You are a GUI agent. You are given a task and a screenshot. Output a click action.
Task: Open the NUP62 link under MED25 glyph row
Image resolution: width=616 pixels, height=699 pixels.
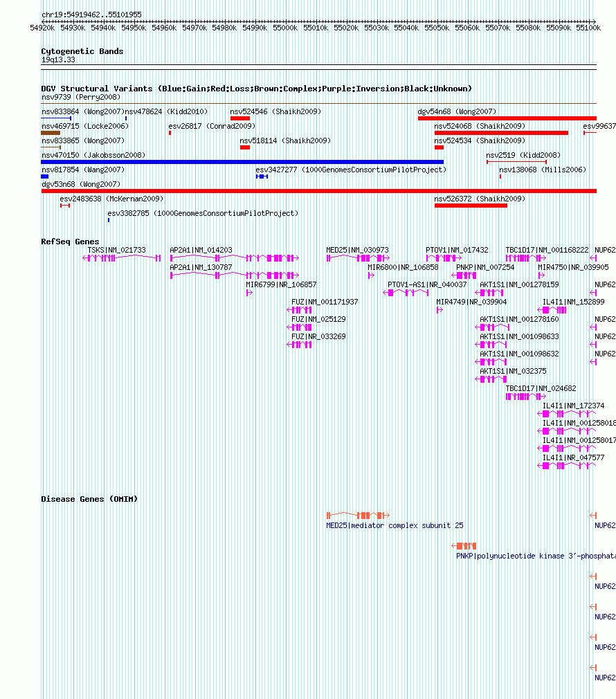pyautogui.click(x=605, y=525)
